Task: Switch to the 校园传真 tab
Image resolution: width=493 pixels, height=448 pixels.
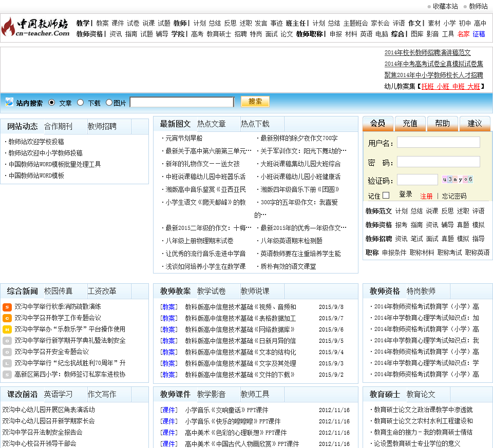Action: tap(58, 291)
